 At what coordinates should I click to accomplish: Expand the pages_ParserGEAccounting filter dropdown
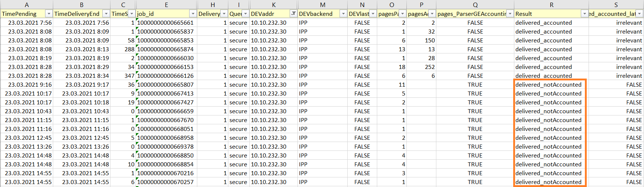point(510,14)
